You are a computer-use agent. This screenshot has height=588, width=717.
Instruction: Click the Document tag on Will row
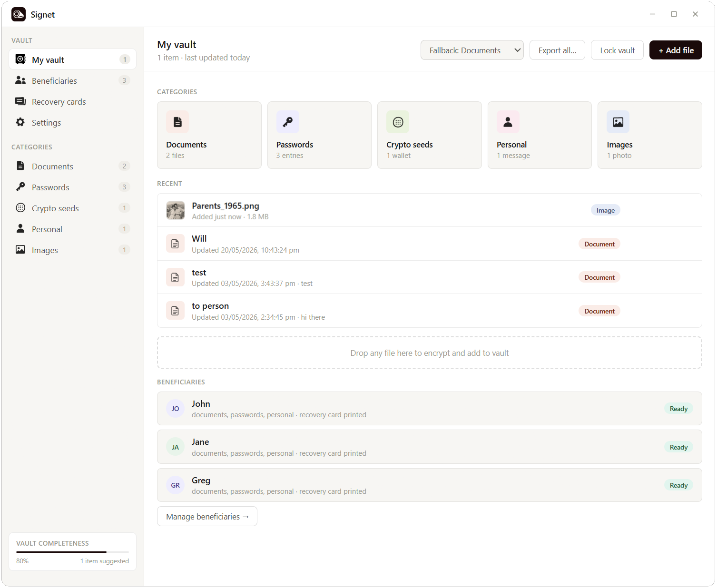(x=599, y=244)
